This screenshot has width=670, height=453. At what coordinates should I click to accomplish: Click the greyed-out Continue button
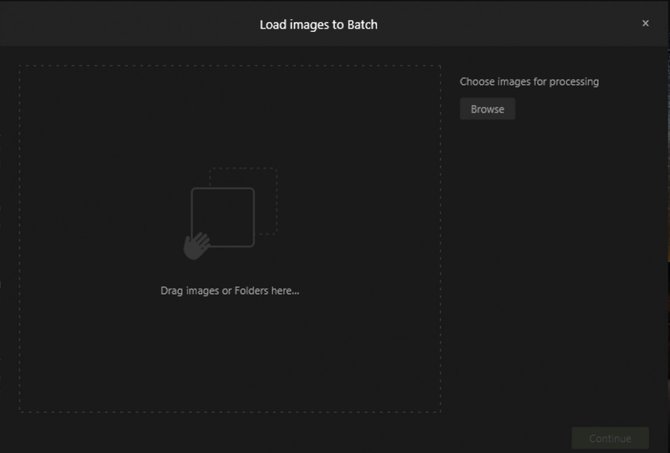coord(610,438)
